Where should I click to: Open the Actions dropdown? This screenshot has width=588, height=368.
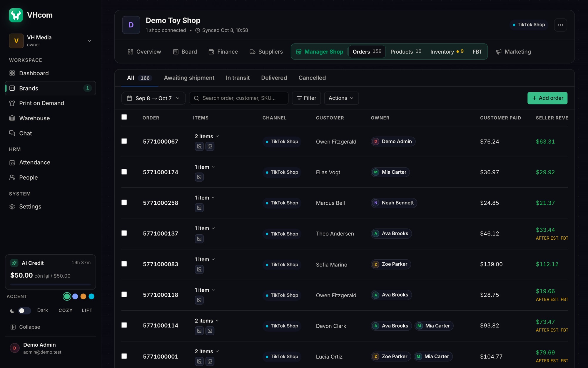(341, 98)
